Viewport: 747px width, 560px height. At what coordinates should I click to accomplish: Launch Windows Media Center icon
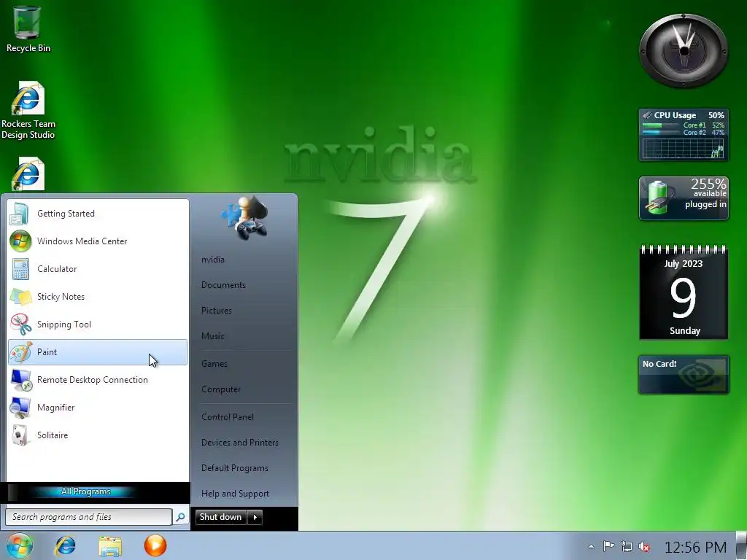click(20, 241)
